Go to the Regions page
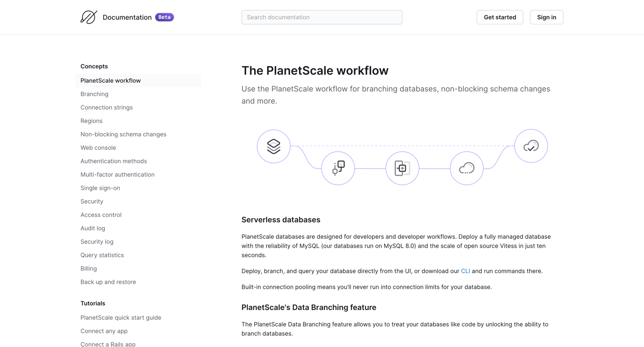Image resolution: width=644 pixels, height=347 pixels. click(92, 121)
